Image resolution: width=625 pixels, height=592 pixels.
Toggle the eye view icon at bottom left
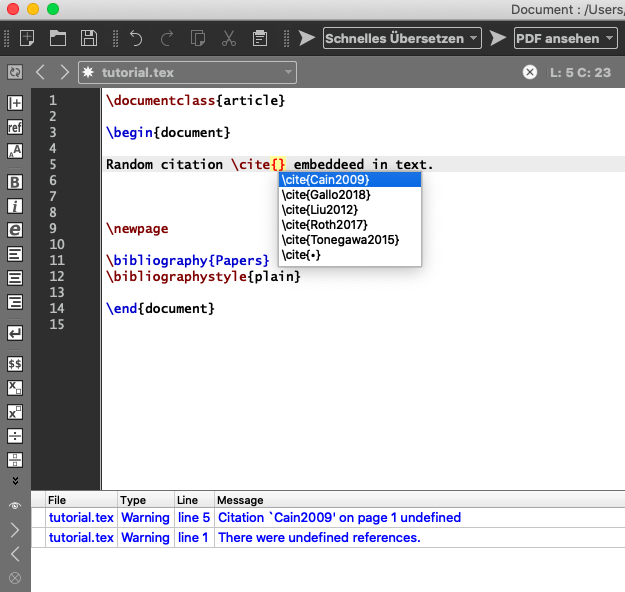coord(15,506)
